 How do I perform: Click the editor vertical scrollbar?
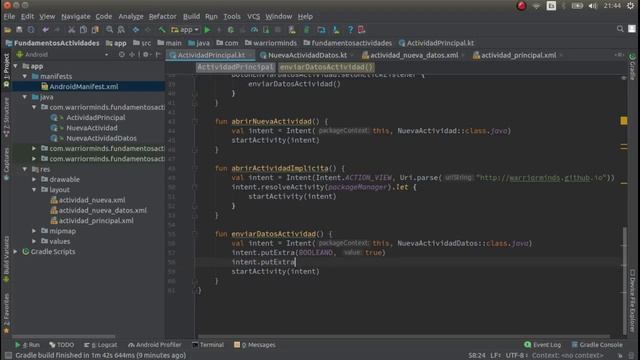625,280
